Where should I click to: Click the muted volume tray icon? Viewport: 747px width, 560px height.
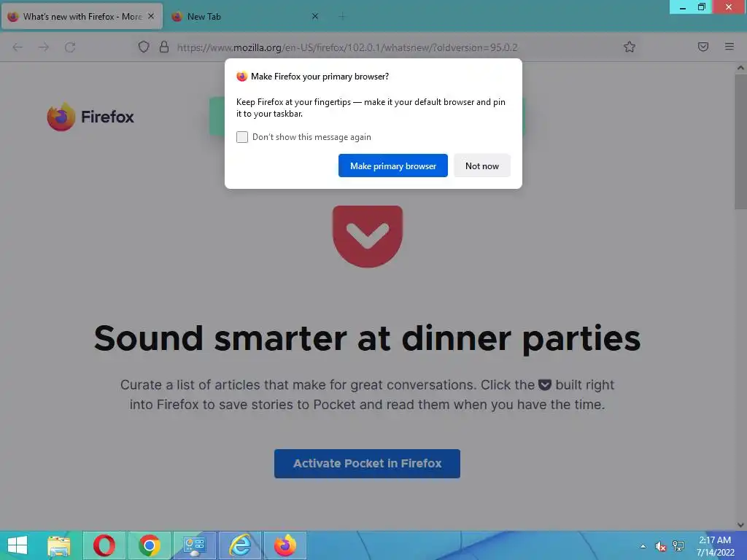tap(660, 546)
